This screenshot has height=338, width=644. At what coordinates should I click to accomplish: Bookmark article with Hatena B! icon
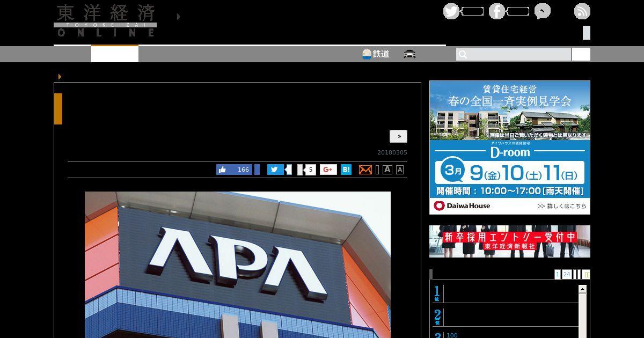(346, 170)
